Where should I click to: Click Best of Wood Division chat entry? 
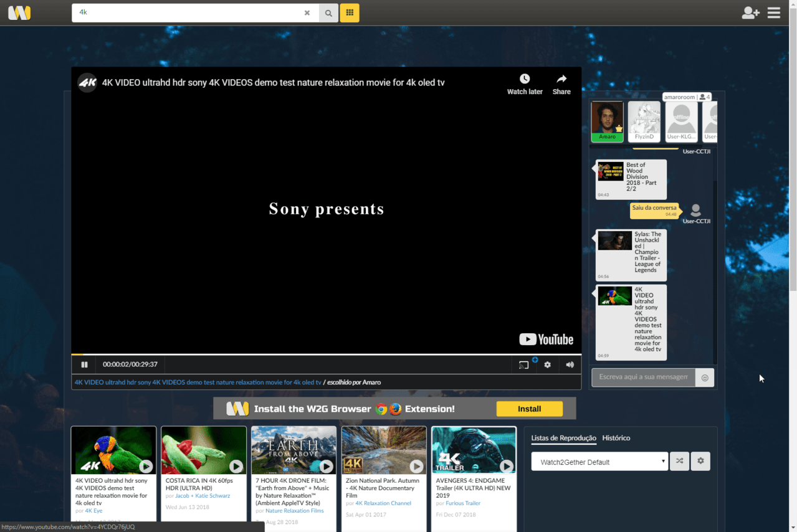coord(631,179)
